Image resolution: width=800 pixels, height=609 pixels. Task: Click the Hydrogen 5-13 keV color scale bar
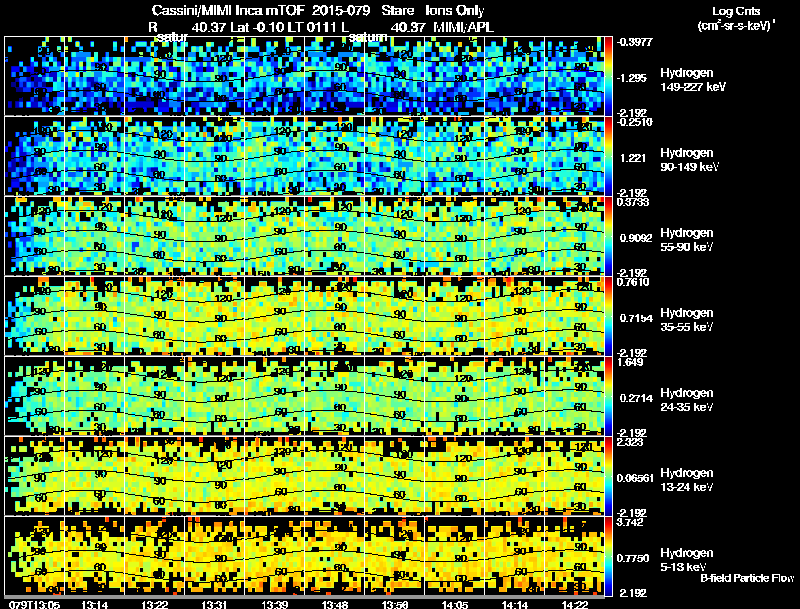pos(608,556)
